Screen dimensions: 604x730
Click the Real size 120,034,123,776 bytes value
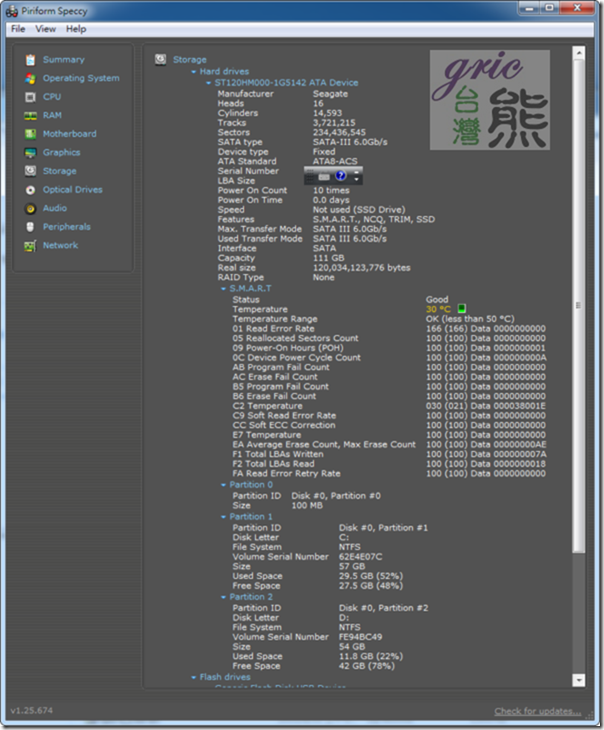pos(361,268)
